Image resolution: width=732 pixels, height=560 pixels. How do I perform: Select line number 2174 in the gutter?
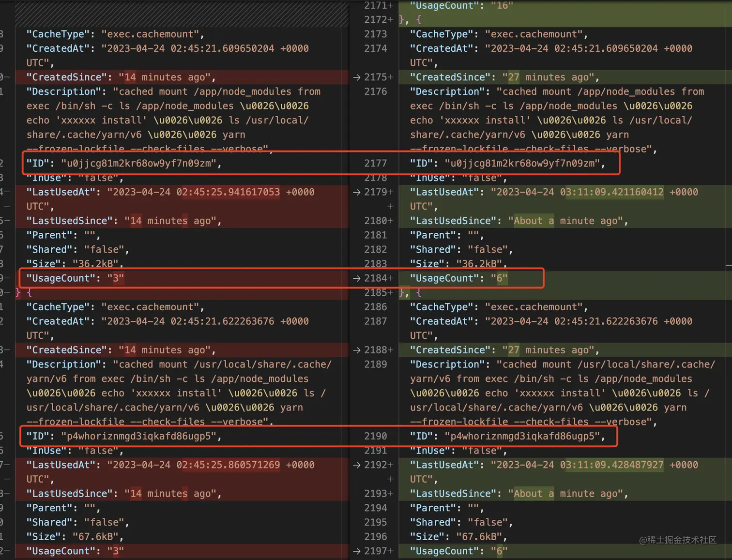(376, 48)
